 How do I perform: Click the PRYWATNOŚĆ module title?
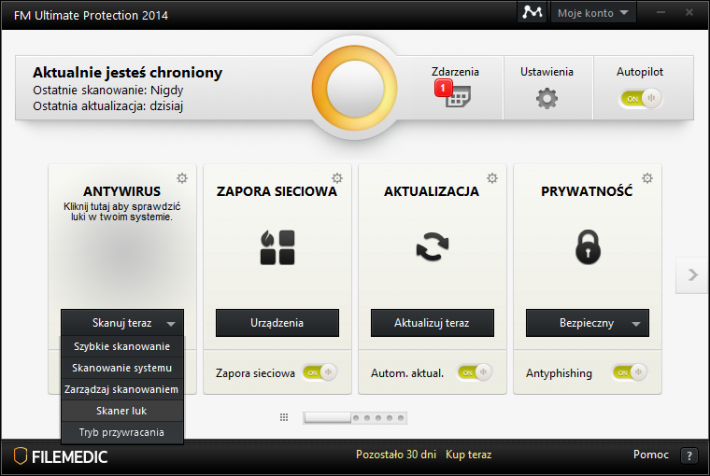coord(586,191)
